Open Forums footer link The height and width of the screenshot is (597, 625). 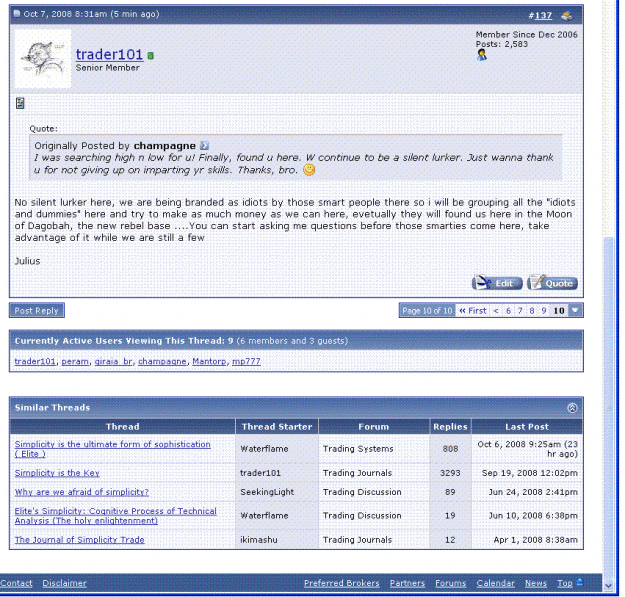tap(450, 583)
